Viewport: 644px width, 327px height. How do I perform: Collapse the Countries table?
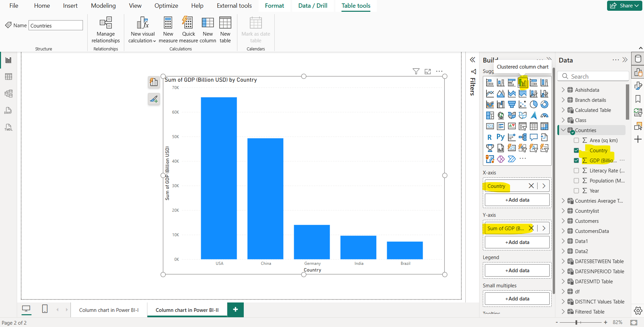pos(563,130)
